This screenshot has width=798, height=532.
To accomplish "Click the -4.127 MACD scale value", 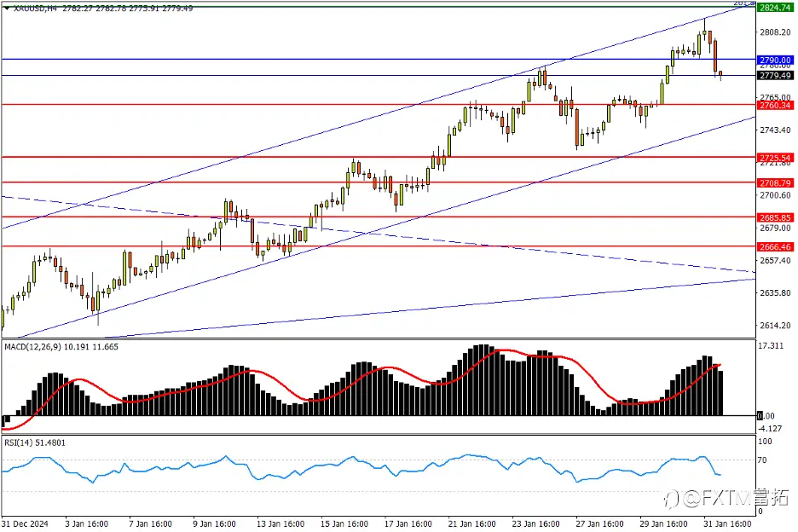I will tap(771, 428).
